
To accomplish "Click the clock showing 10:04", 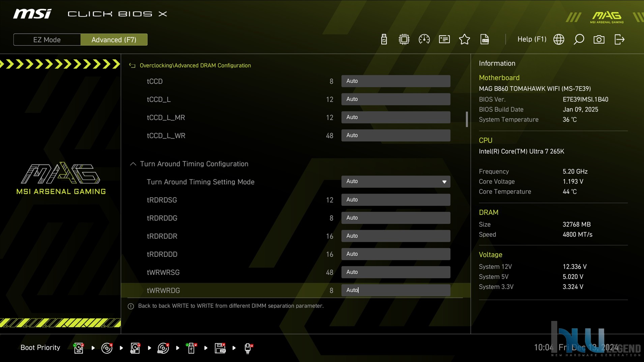I will coord(544,348).
